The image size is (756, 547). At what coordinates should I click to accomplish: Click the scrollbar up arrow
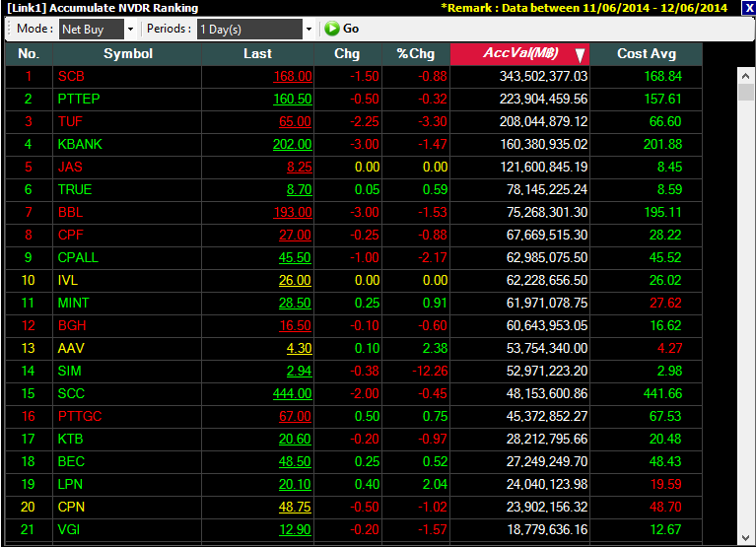pyautogui.click(x=746, y=76)
